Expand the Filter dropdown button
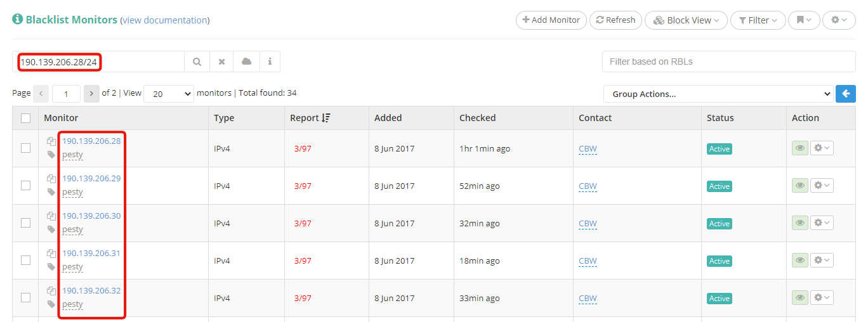Viewport: 868px width, 322px height. (758, 20)
